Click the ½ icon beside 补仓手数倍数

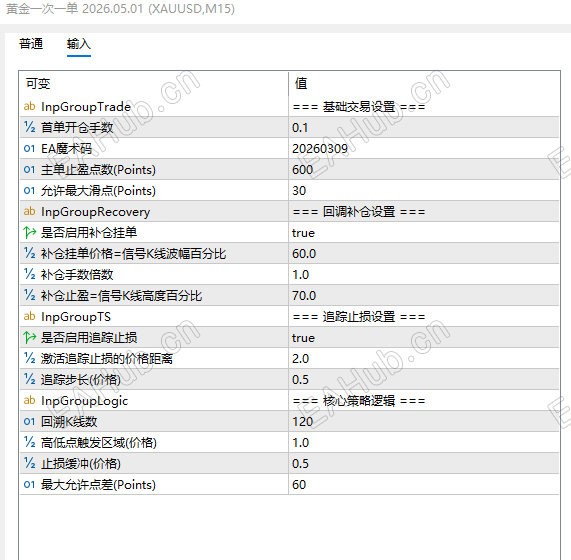click(29, 274)
